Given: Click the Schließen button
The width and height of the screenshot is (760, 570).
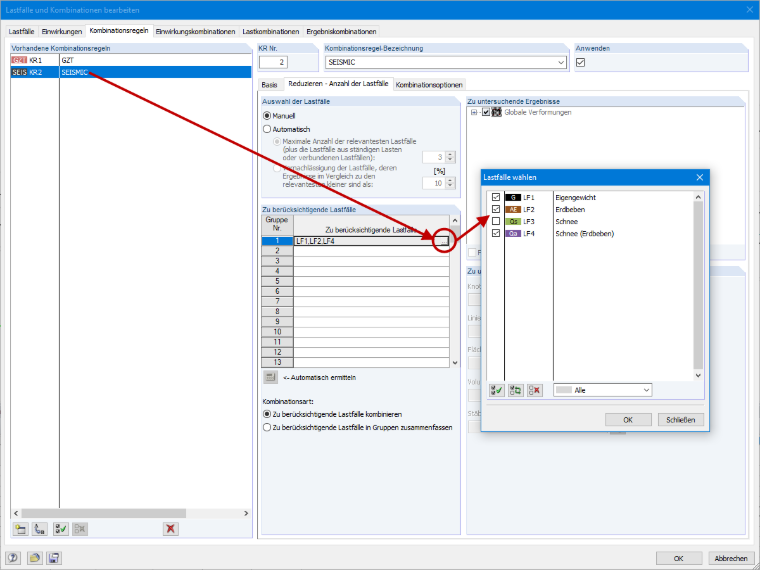Looking at the screenshot, I should click(681, 420).
